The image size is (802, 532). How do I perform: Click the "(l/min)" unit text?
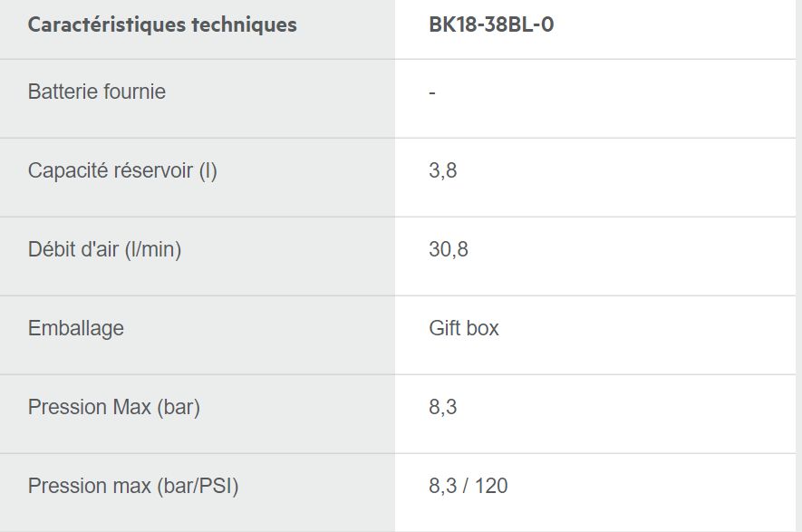153,249
